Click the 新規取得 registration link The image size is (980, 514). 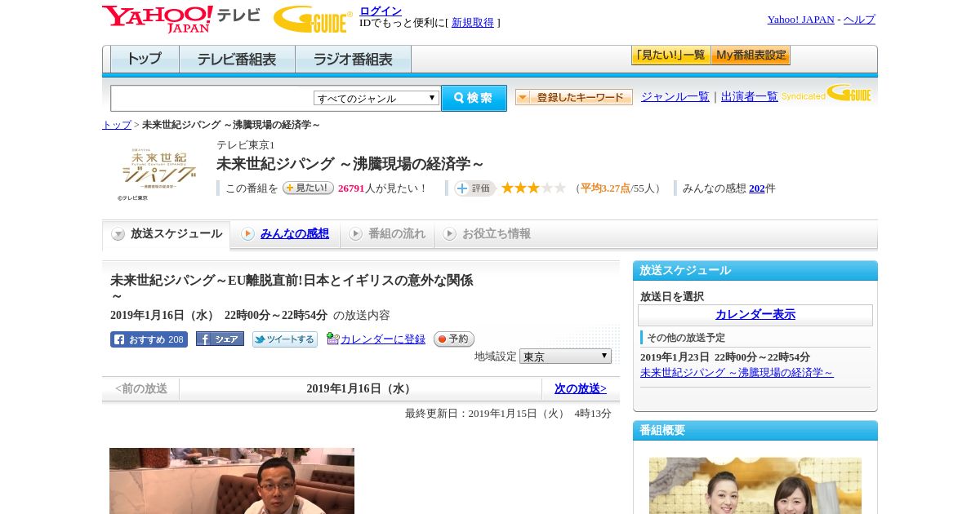(x=473, y=23)
